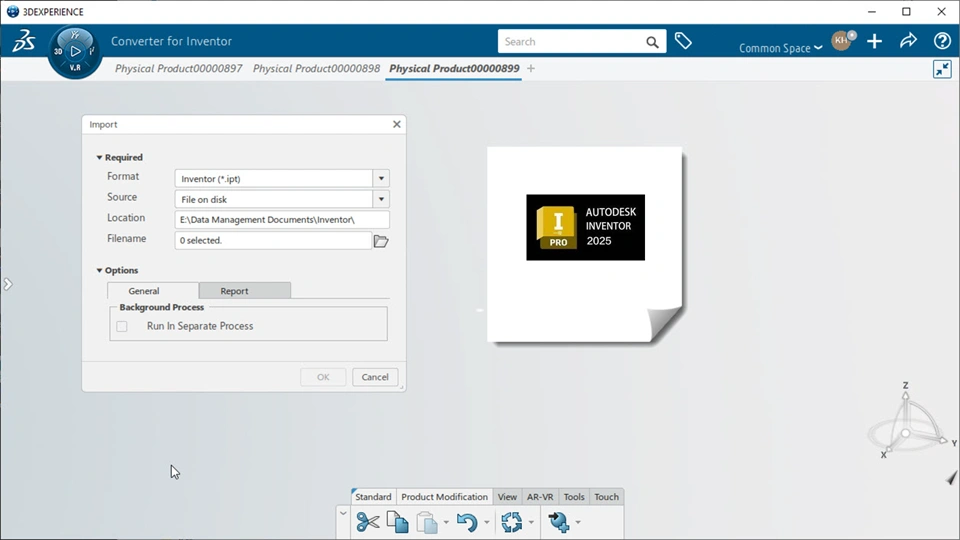Screen dimensions: 960x540
Task: Open the Tools action bar tab
Action: pos(574,497)
